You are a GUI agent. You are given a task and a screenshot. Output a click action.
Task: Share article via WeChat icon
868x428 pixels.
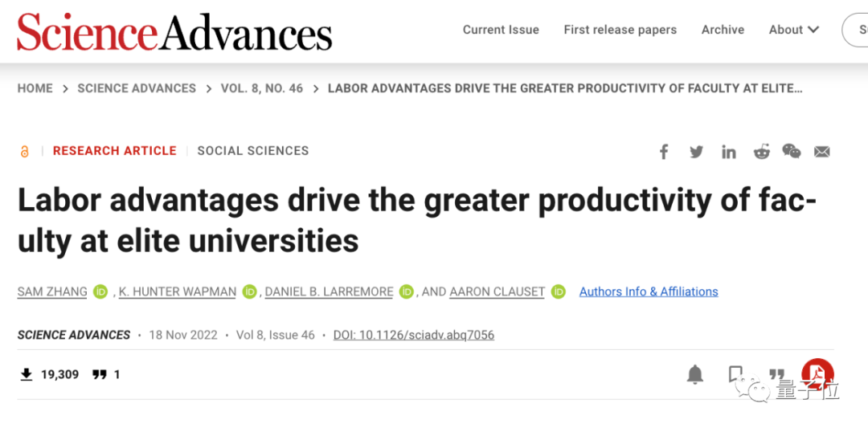(x=792, y=151)
